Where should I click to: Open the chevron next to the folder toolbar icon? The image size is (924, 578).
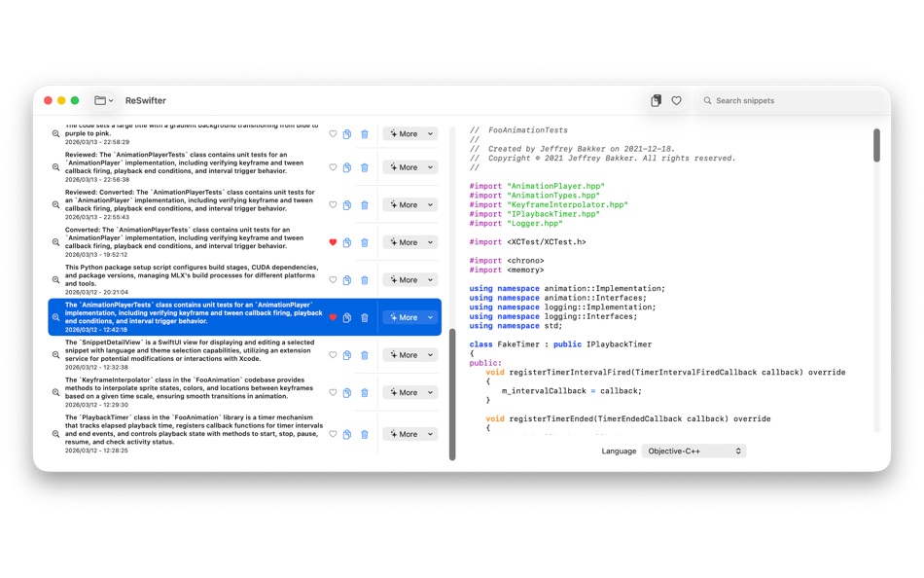pos(113,99)
